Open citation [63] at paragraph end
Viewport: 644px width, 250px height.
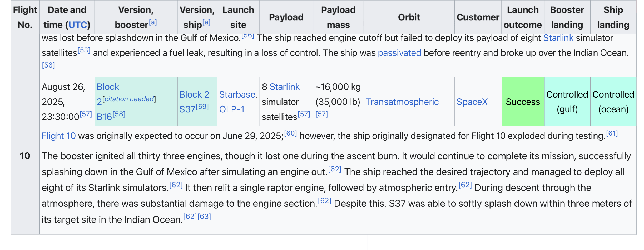coord(204,217)
